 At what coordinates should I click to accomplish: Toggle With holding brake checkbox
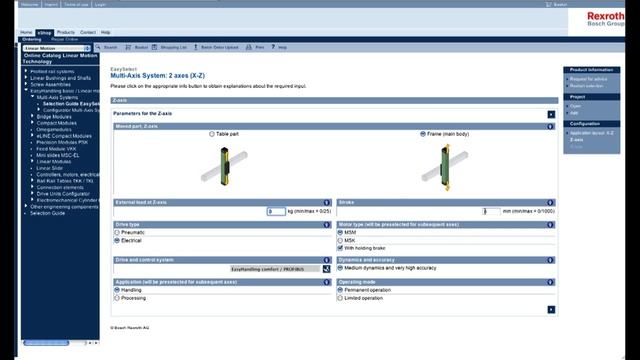(x=340, y=248)
